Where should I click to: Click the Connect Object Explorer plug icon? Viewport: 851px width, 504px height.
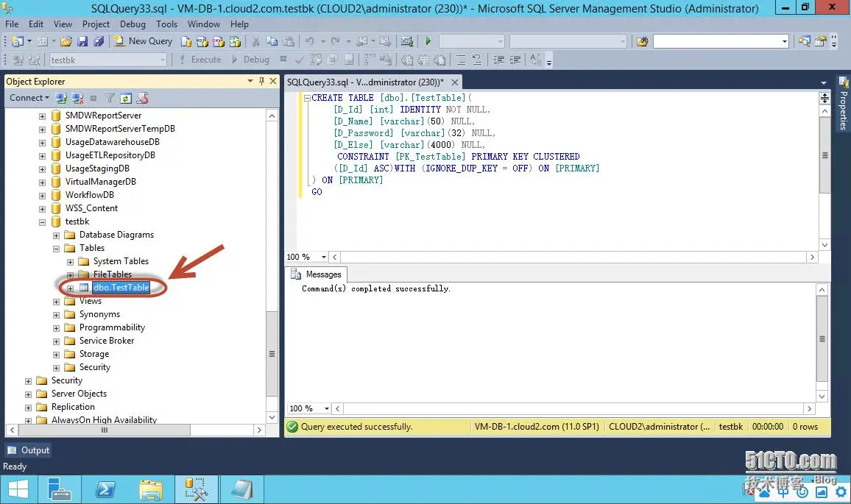(x=61, y=98)
